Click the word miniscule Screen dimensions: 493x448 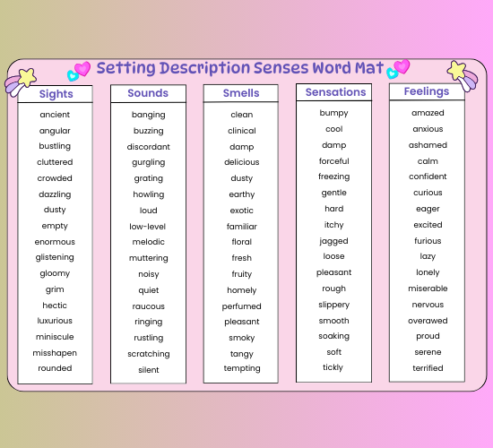[x=55, y=337]
